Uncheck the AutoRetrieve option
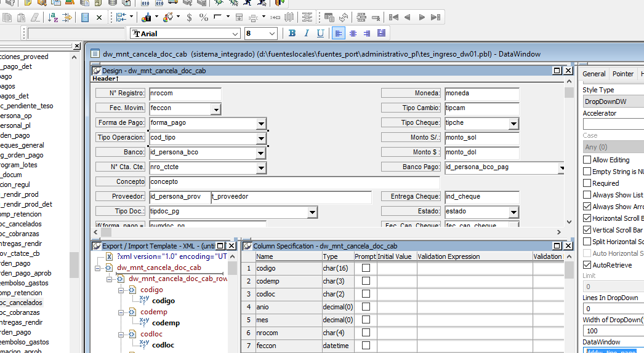The height and width of the screenshot is (353, 644). tap(587, 265)
